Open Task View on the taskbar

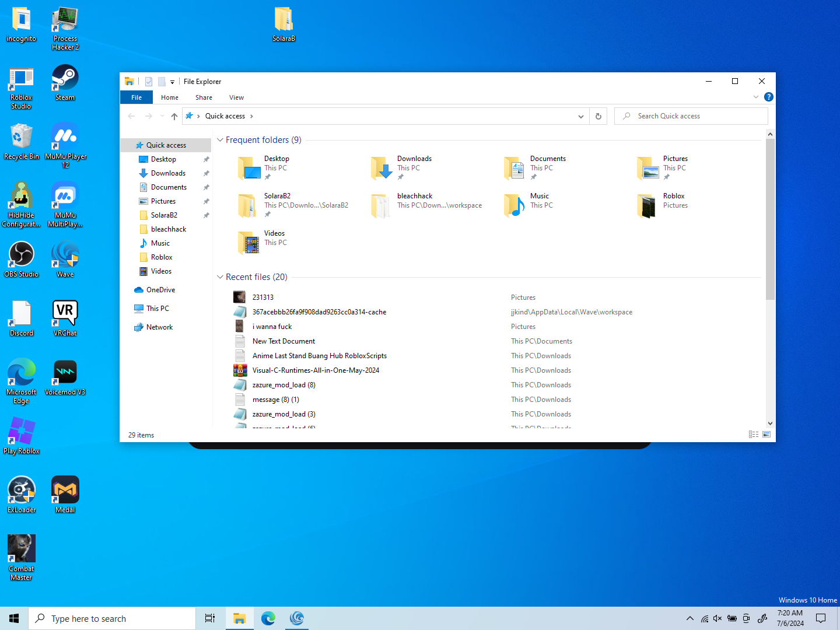[210, 618]
